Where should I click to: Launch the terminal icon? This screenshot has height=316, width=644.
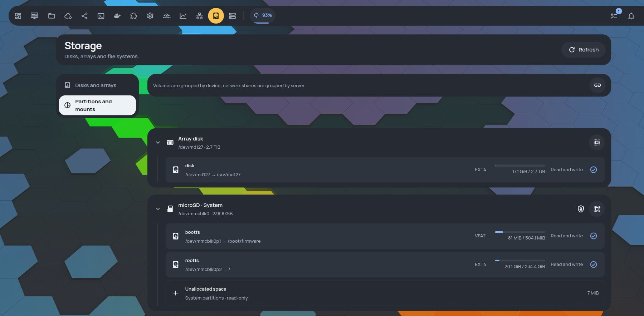pos(101,16)
